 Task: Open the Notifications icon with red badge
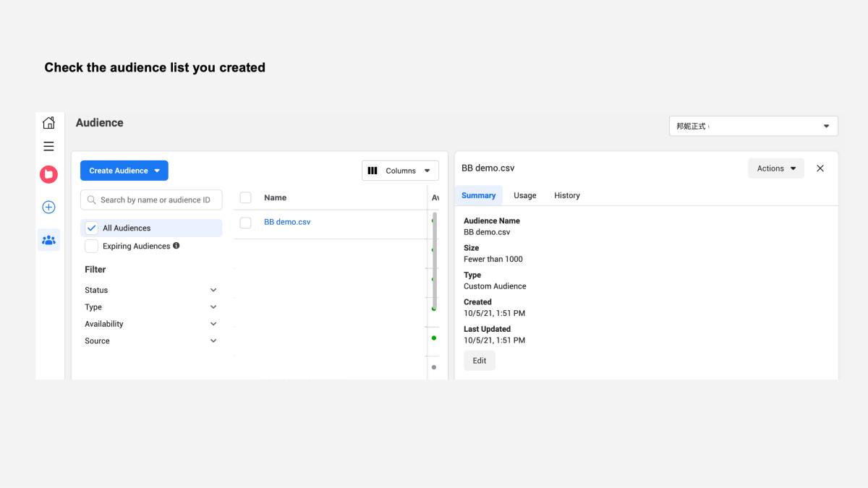48,174
